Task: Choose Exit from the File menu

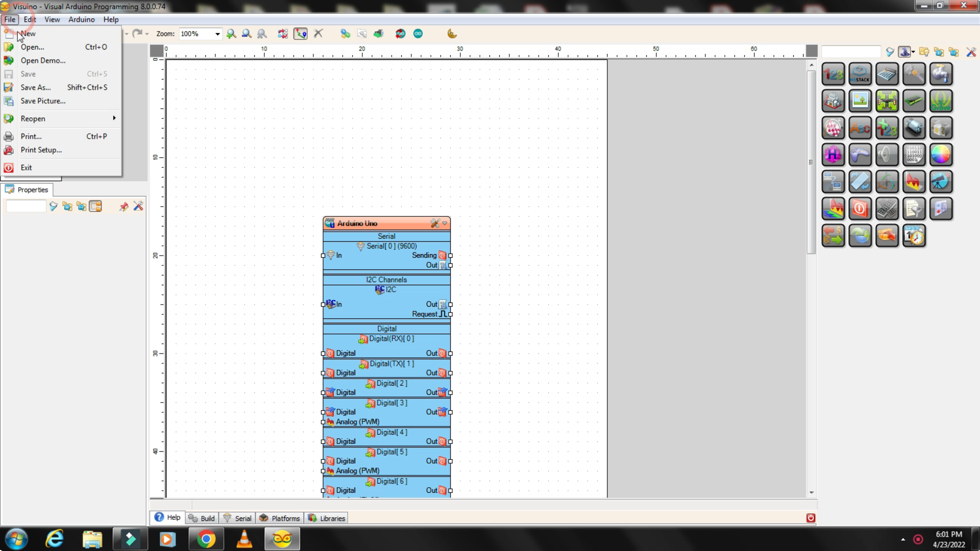Action: (x=61, y=167)
